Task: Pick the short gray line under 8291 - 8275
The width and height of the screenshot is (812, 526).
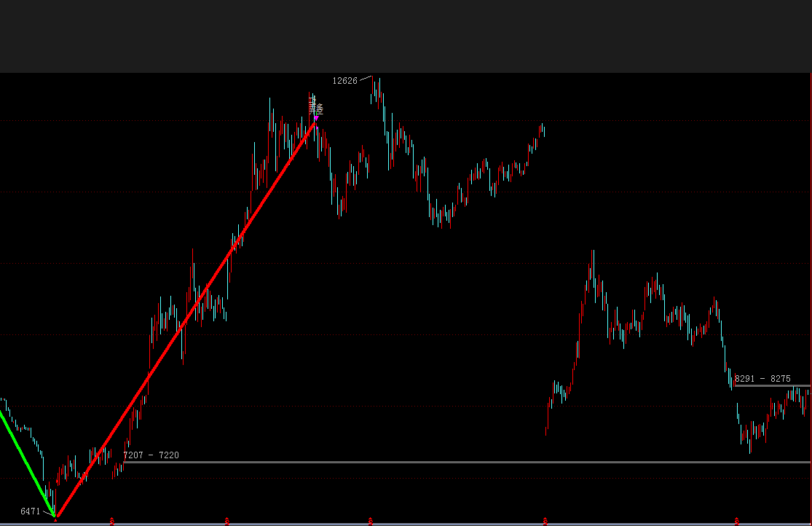Action: click(x=772, y=385)
